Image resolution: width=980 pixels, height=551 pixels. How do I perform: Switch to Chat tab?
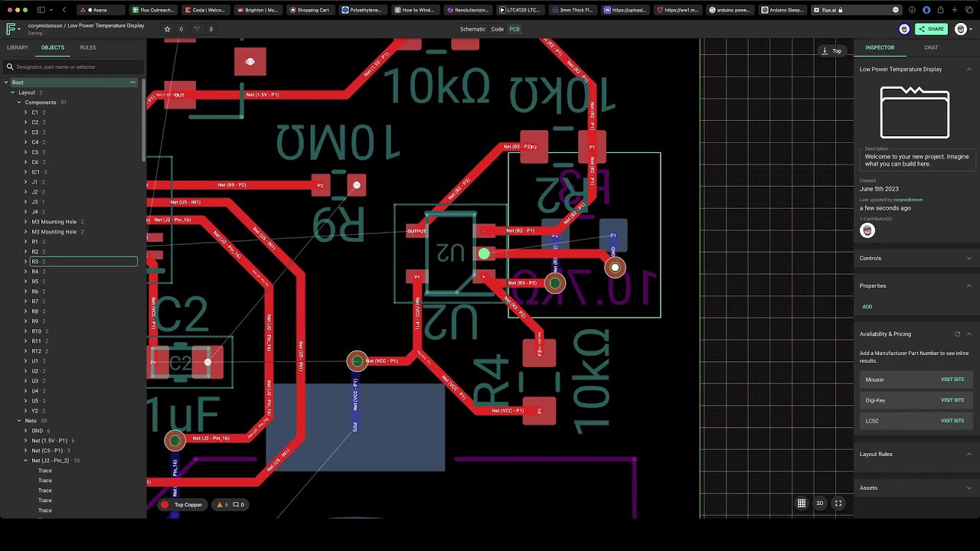pyautogui.click(x=931, y=47)
